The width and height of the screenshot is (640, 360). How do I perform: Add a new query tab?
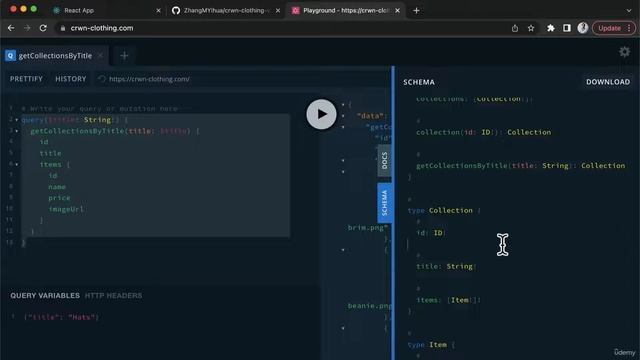click(124, 56)
